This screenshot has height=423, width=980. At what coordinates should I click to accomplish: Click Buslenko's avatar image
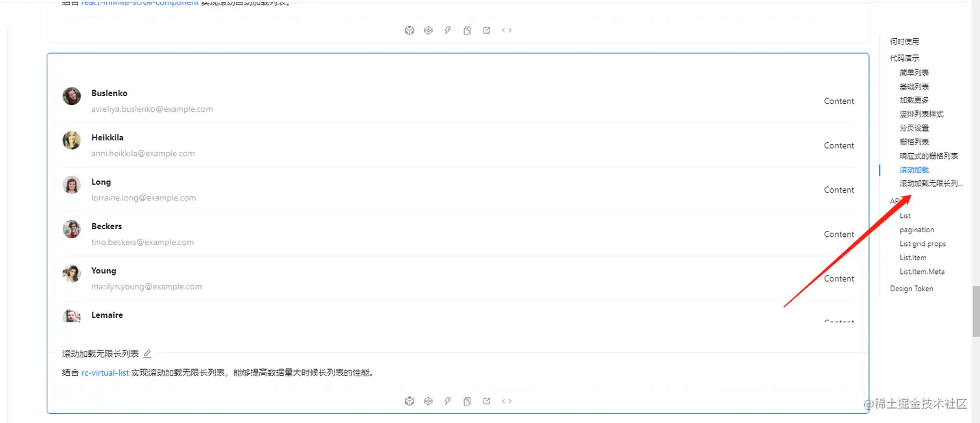(72, 96)
